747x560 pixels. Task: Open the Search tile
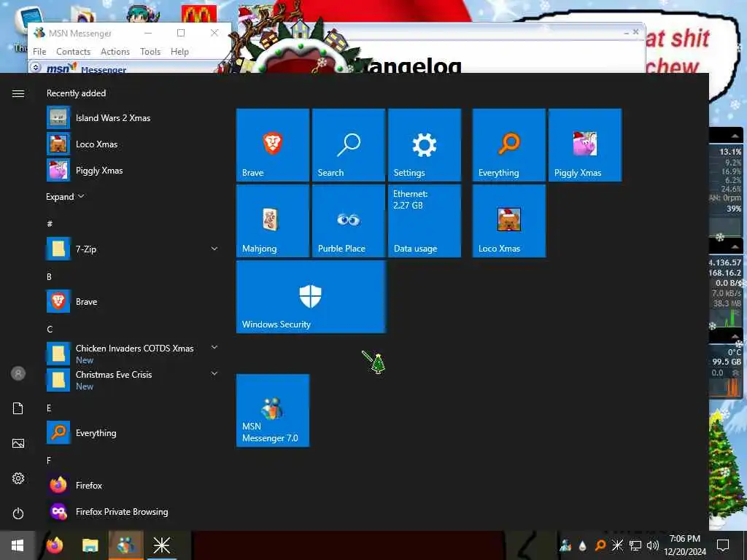point(348,145)
